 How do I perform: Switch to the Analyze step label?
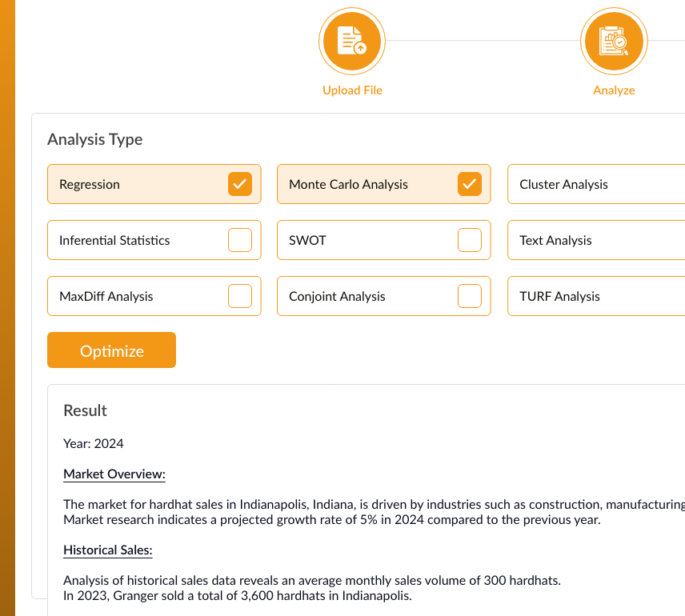pyautogui.click(x=614, y=90)
